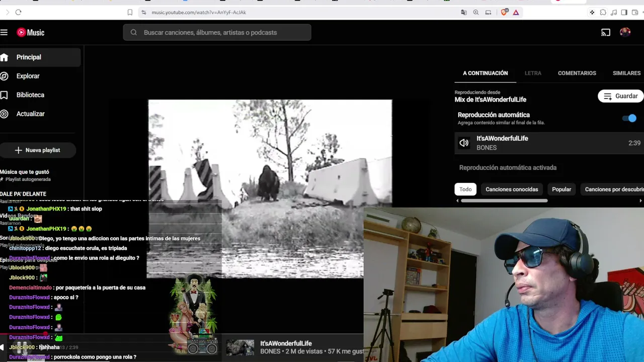Image resolution: width=644 pixels, height=362 pixels.
Task: Click the browser address bar URL
Action: (199, 12)
